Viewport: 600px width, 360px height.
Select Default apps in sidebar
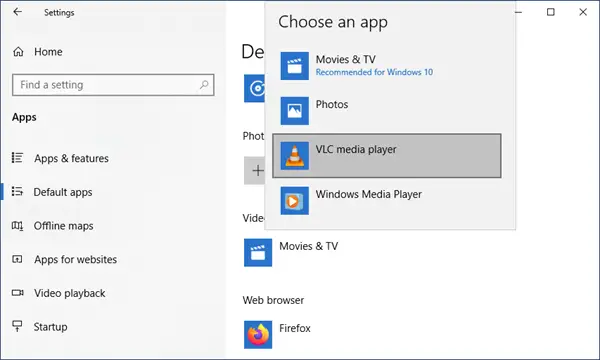[63, 192]
